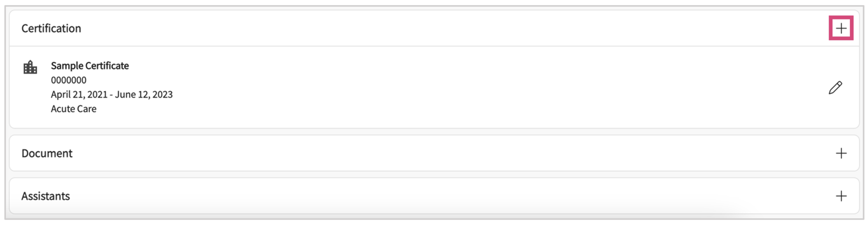
Task: Add a new certification with plus icon
Action: pyautogui.click(x=841, y=28)
